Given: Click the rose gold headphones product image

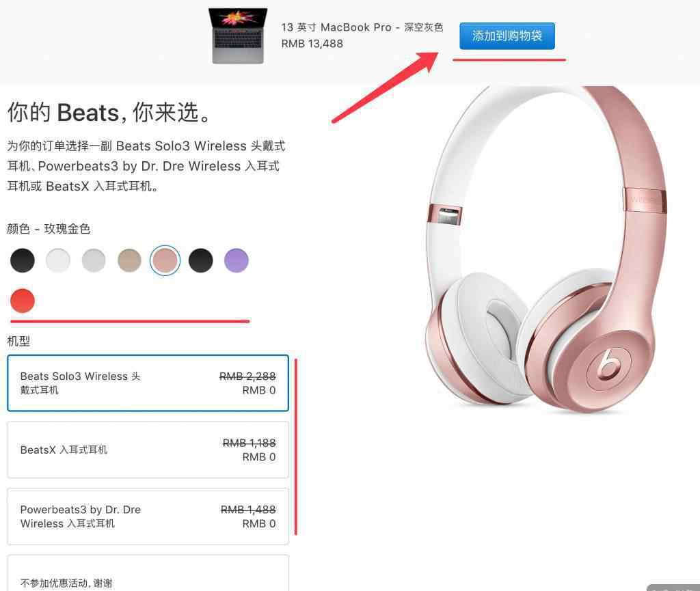Looking at the screenshot, I should (x=546, y=250).
